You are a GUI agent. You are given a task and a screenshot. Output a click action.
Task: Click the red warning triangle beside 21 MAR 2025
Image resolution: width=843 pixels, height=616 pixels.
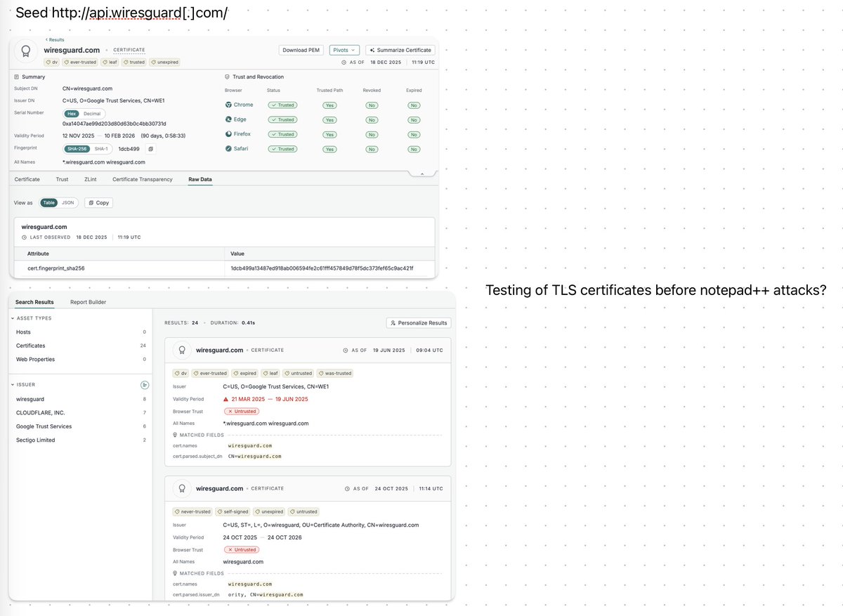pos(226,399)
